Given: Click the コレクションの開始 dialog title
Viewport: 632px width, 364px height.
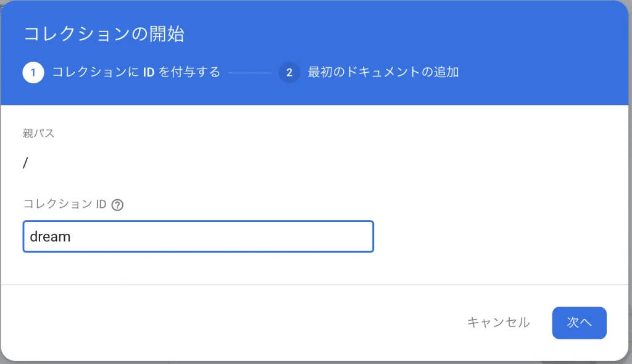Looking at the screenshot, I should (104, 34).
